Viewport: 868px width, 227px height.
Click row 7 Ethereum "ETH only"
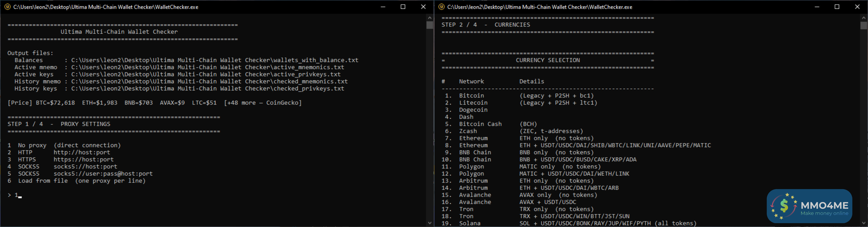click(519, 138)
